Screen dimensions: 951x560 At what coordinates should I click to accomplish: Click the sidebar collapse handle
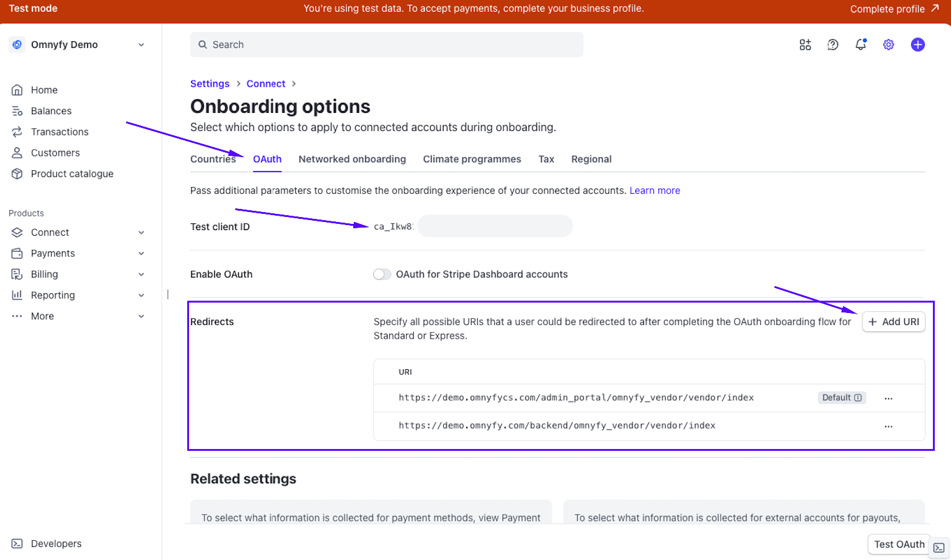[168, 294]
